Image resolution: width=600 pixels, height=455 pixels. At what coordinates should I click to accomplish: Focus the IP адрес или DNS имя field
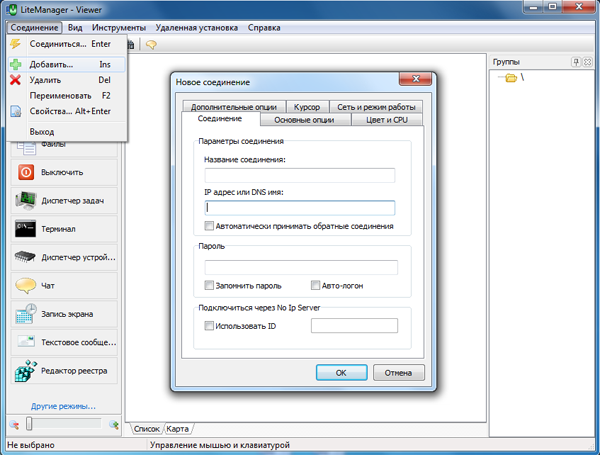pos(300,208)
